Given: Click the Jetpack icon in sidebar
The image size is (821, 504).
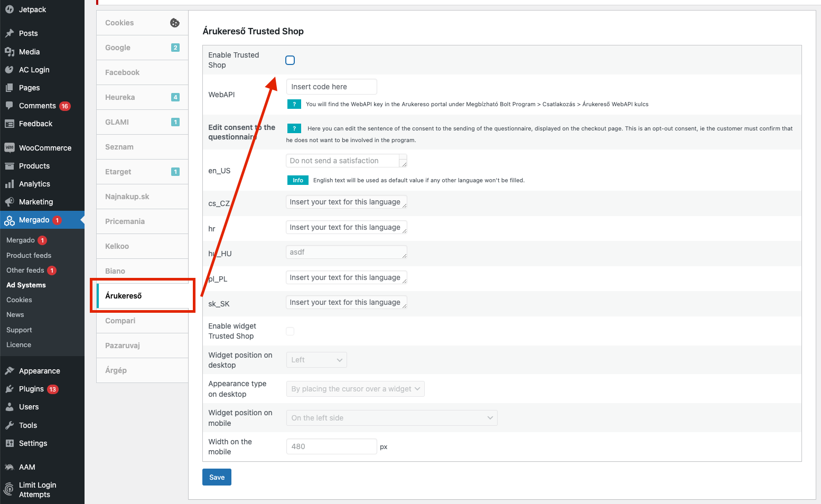Looking at the screenshot, I should click(x=10, y=10).
